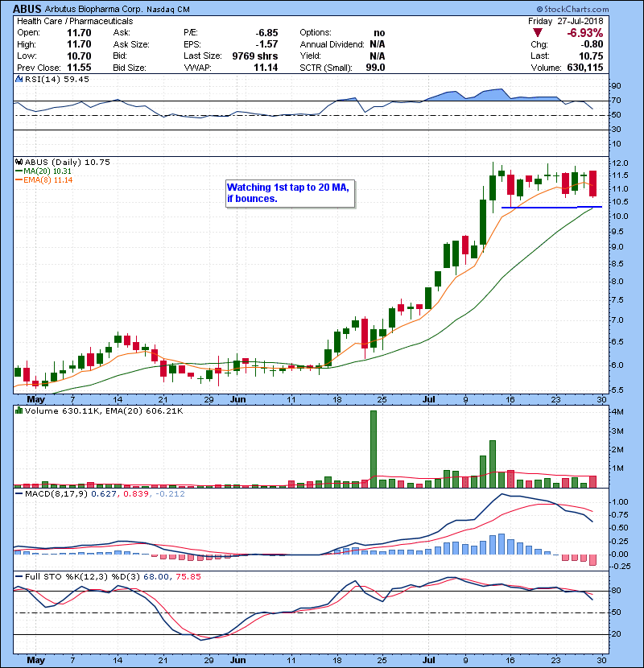Click the red down-triangle change indicator

538,33
